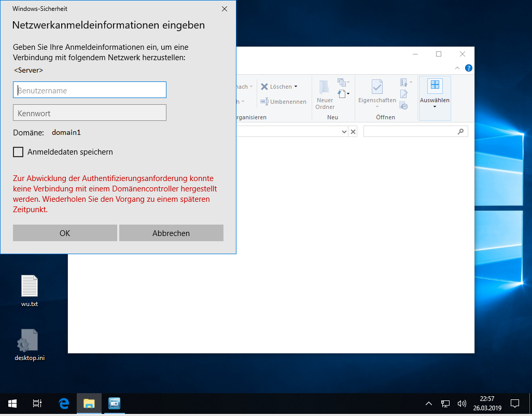Screen dimensions: 532x416
Task: Open the Auswählen dropdown in ribbon
Action: (x=435, y=99)
